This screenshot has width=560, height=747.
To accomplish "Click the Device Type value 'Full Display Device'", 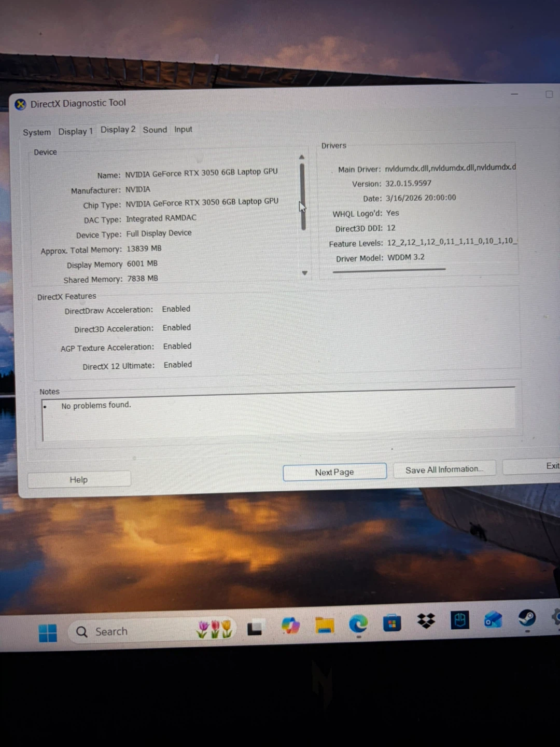I will [x=159, y=233].
